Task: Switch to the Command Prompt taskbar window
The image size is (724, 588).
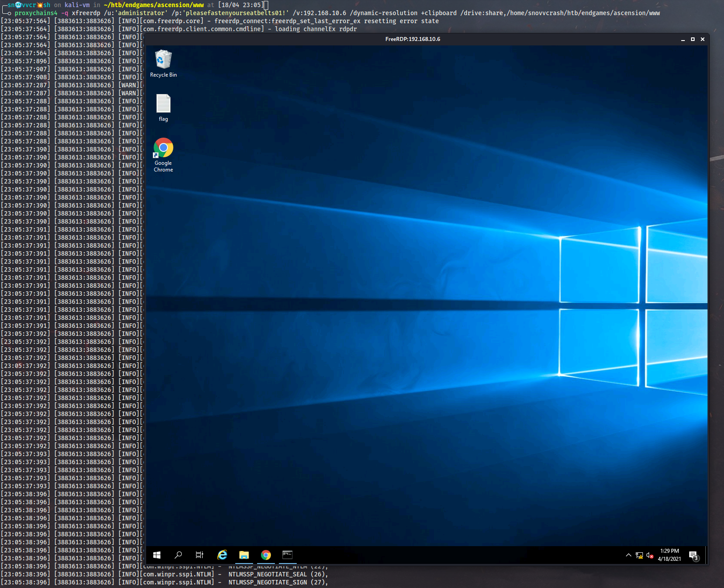Action: point(287,555)
